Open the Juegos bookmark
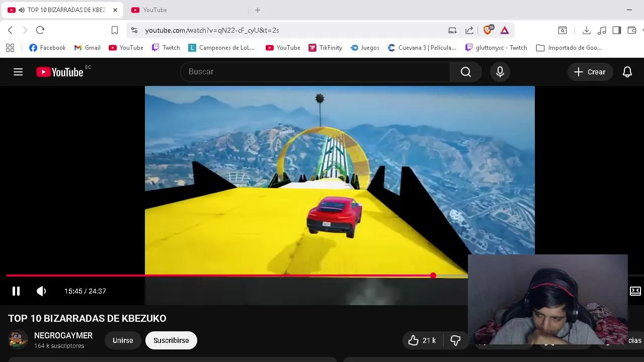 click(x=365, y=48)
